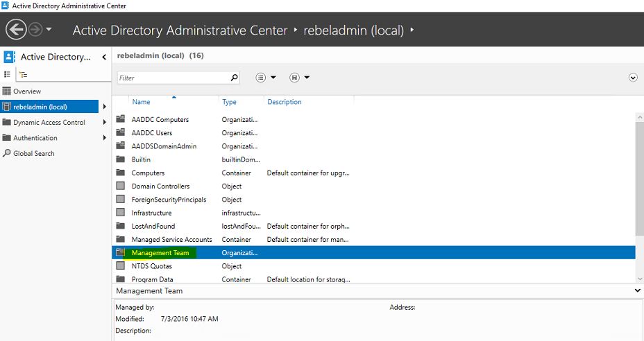
Task: Click Default container for upgr... description
Action: (x=308, y=173)
